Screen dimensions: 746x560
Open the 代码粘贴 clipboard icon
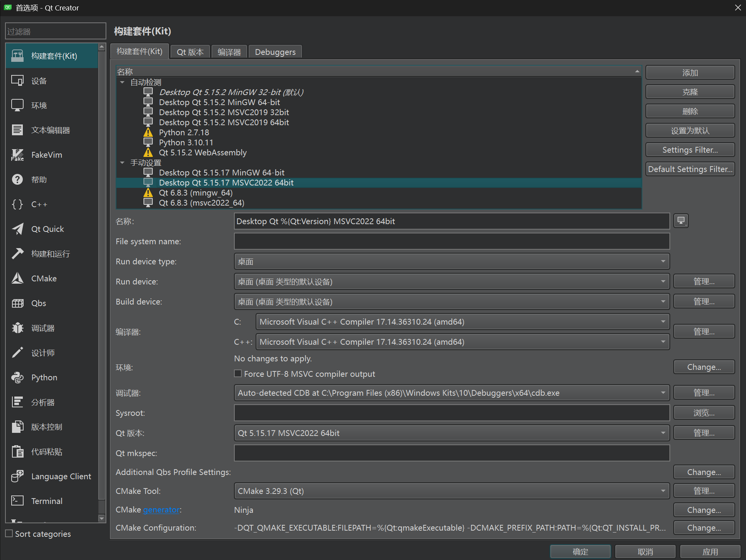pyautogui.click(x=17, y=452)
